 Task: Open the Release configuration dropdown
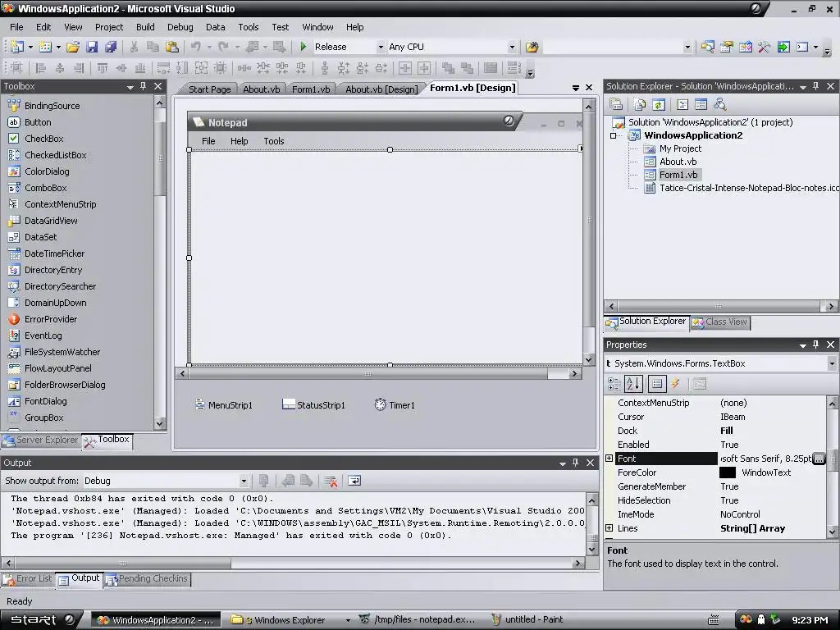click(x=381, y=47)
